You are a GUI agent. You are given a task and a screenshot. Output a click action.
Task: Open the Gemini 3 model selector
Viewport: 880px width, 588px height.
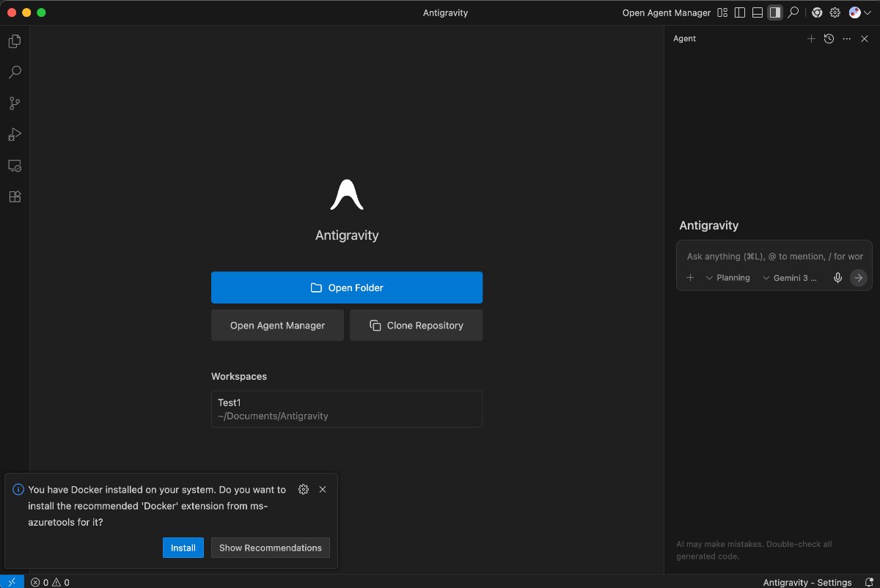pyautogui.click(x=790, y=278)
